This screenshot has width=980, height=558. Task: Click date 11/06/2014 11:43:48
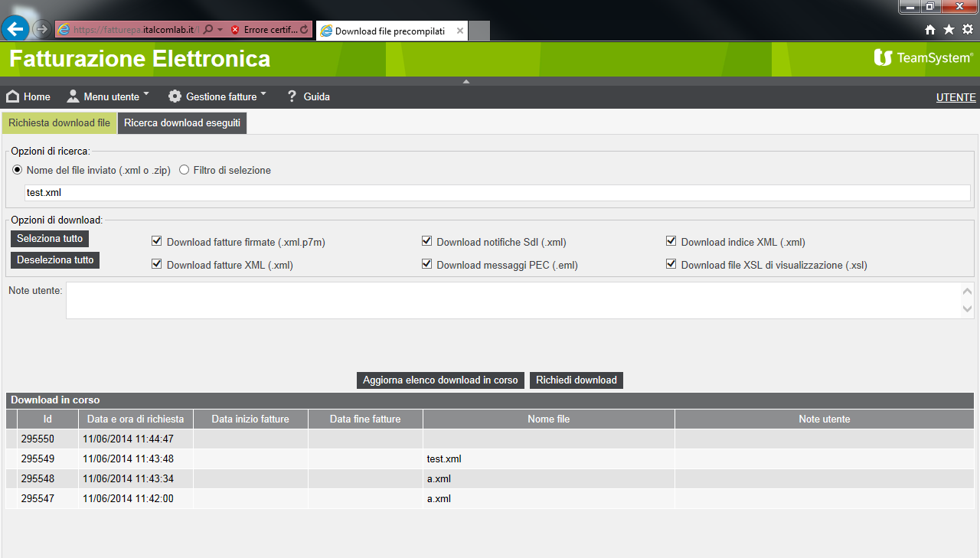pyautogui.click(x=129, y=459)
